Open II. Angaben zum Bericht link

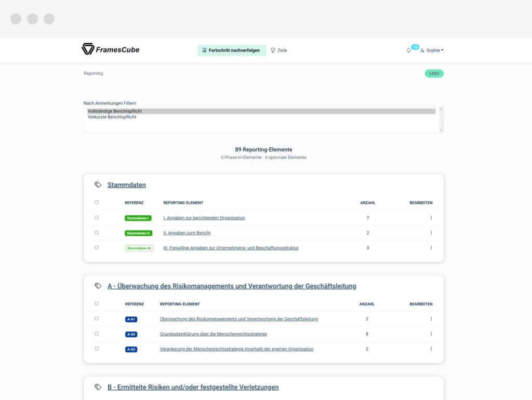(x=187, y=233)
